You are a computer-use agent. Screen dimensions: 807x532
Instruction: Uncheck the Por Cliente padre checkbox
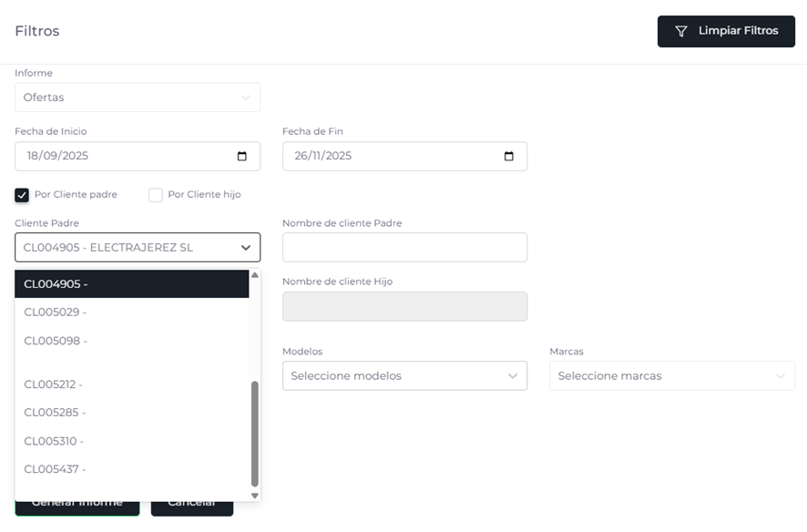pos(22,195)
